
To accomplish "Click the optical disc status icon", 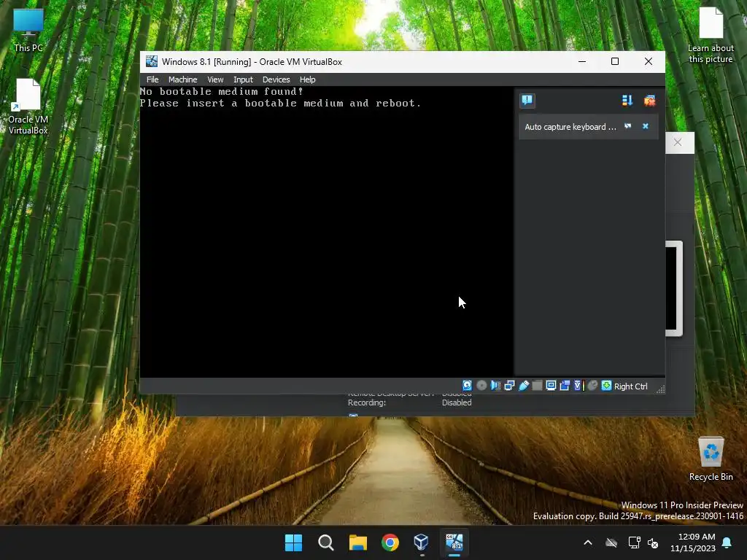I will (481, 386).
